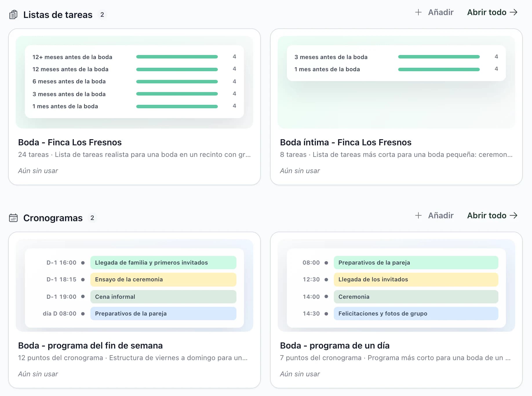Click 'Aún sin usar' under Boda - programa de un día
Image resolution: width=532 pixels, height=396 pixels.
click(x=300, y=374)
